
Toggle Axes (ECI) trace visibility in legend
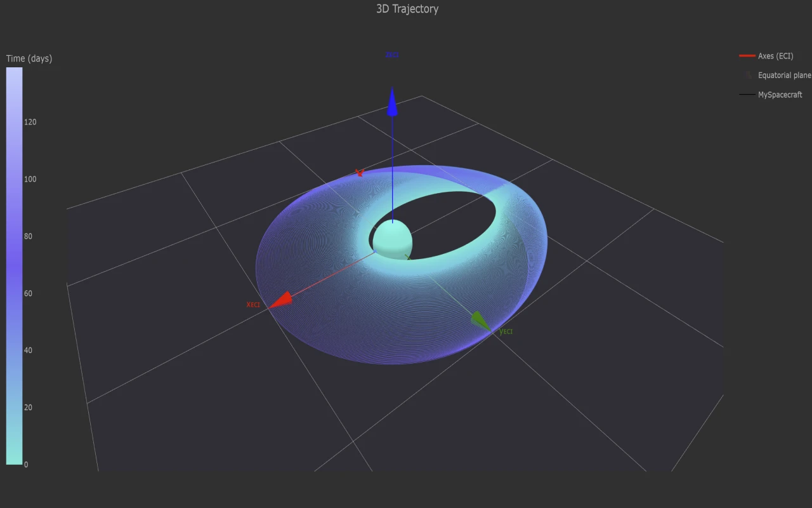pos(775,56)
